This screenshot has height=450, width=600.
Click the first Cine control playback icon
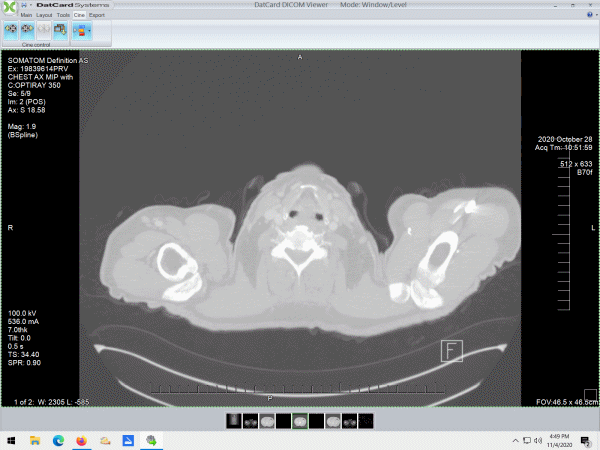pyautogui.click(x=10, y=30)
